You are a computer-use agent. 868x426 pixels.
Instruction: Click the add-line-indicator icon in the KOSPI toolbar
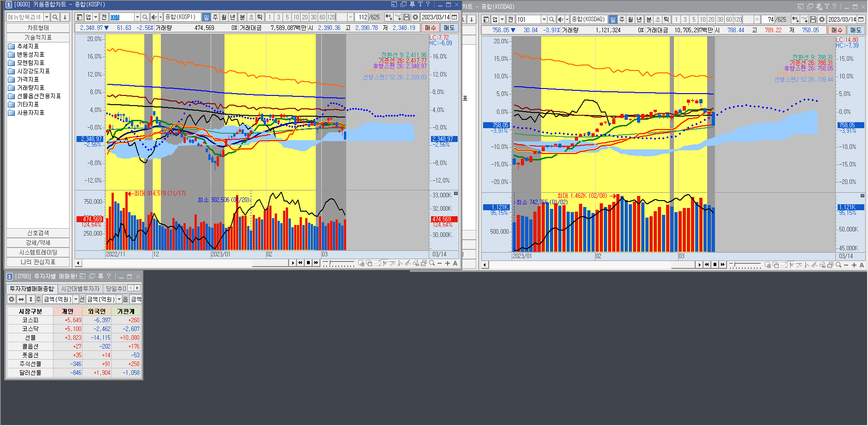tap(397, 17)
